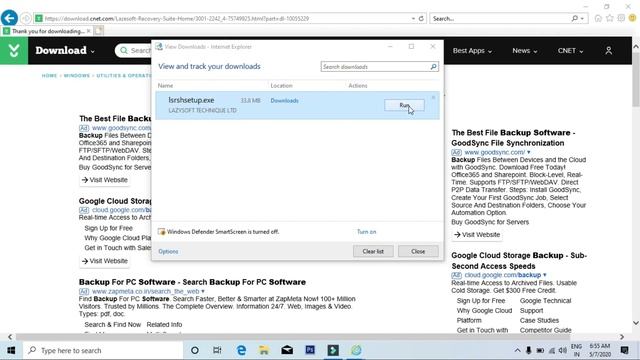
Task: Click Clear list button
Action: 373,251
